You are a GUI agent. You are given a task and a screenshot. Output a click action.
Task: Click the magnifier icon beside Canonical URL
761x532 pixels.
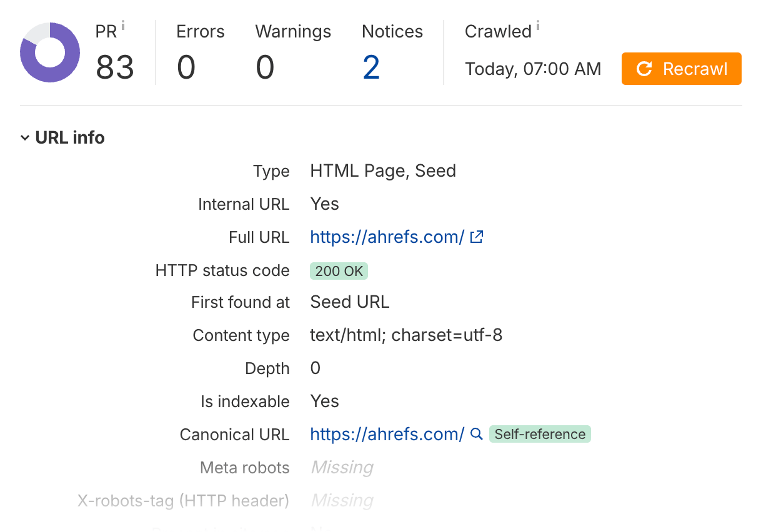(x=477, y=435)
